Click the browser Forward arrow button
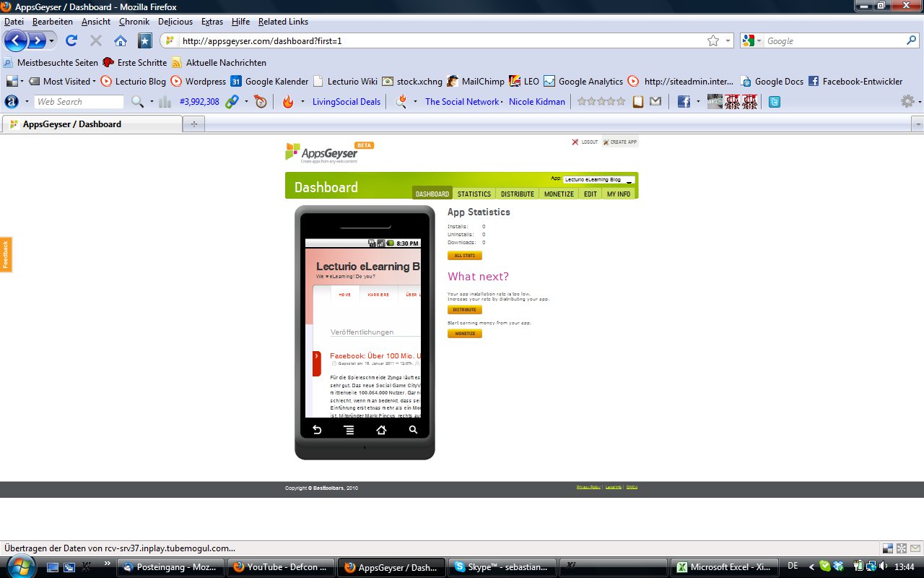This screenshot has height=578, width=924. pyautogui.click(x=36, y=40)
